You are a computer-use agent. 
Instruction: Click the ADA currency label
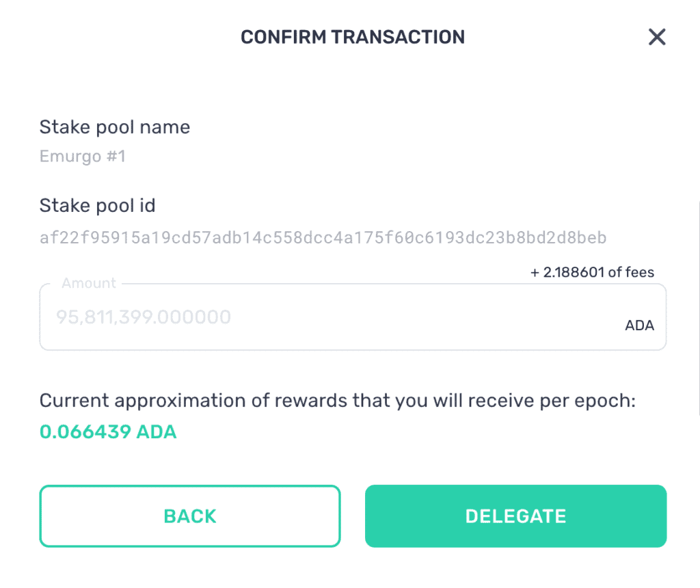640,325
